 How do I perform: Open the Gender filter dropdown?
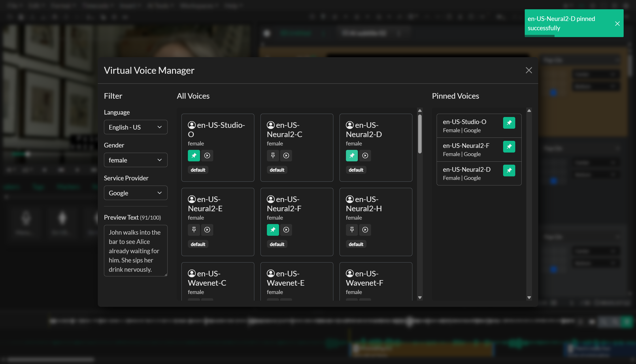(136, 160)
